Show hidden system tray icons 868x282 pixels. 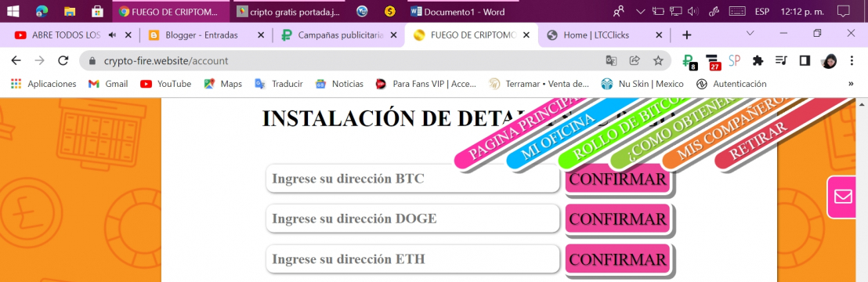pyautogui.click(x=641, y=11)
